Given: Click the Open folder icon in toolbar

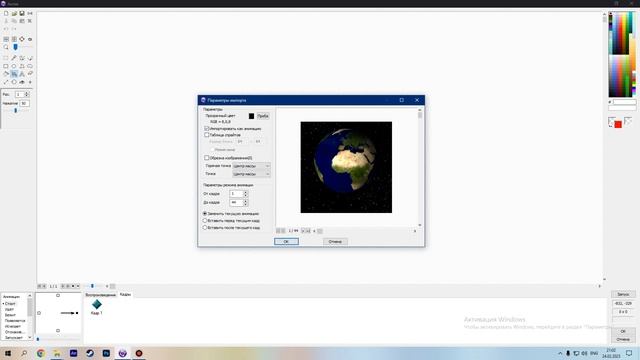Looking at the screenshot, I should pos(14,13).
